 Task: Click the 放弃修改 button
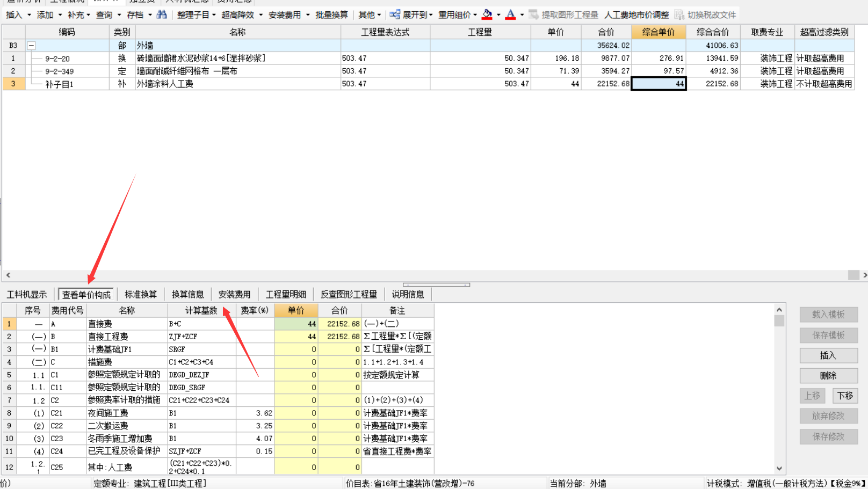pos(828,415)
